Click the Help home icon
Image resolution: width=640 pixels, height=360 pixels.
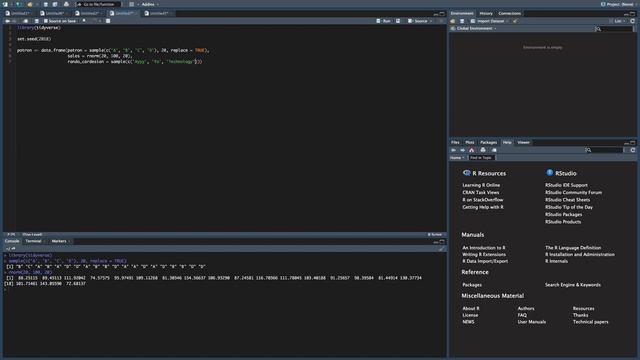pos(471,150)
